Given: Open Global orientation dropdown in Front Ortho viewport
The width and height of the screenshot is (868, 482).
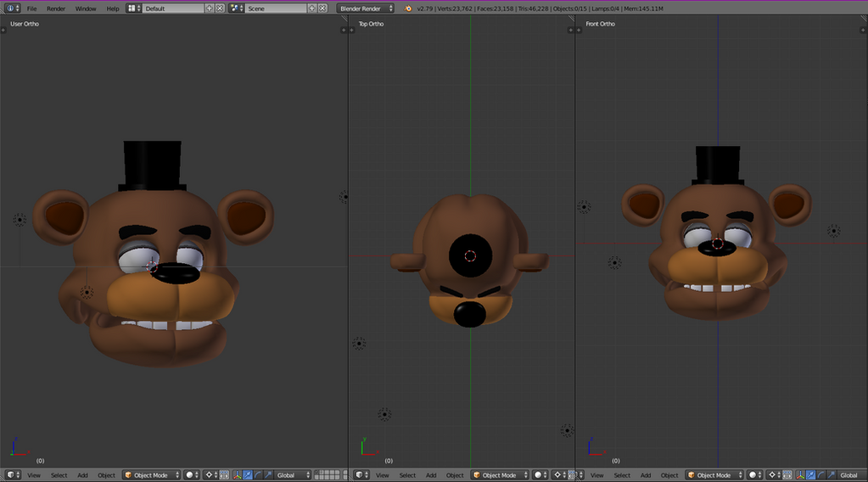Looking at the screenshot, I should pos(853,475).
